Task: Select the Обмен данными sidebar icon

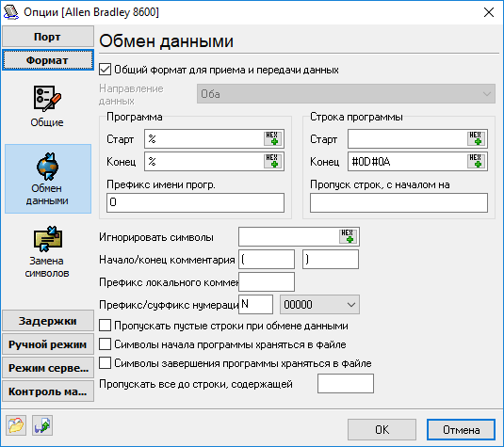Action: [48, 179]
